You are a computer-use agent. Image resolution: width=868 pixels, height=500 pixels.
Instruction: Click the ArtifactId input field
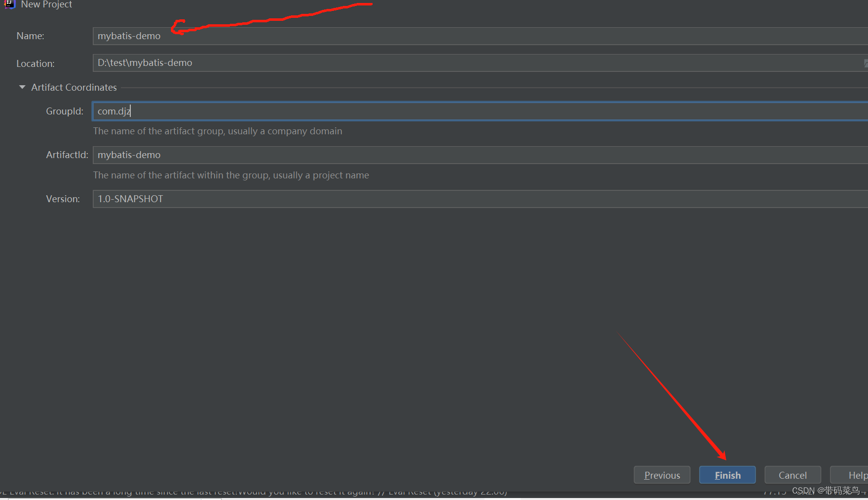click(x=480, y=155)
